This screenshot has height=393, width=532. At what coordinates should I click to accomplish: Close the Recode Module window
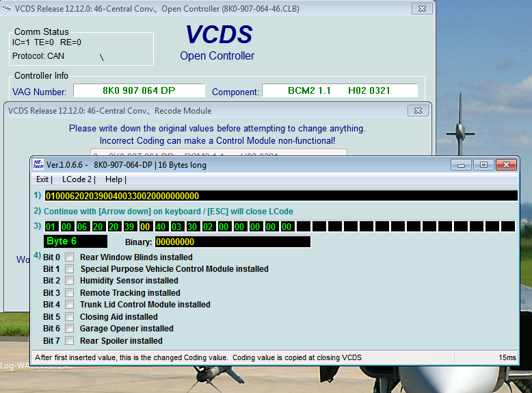coord(418,111)
